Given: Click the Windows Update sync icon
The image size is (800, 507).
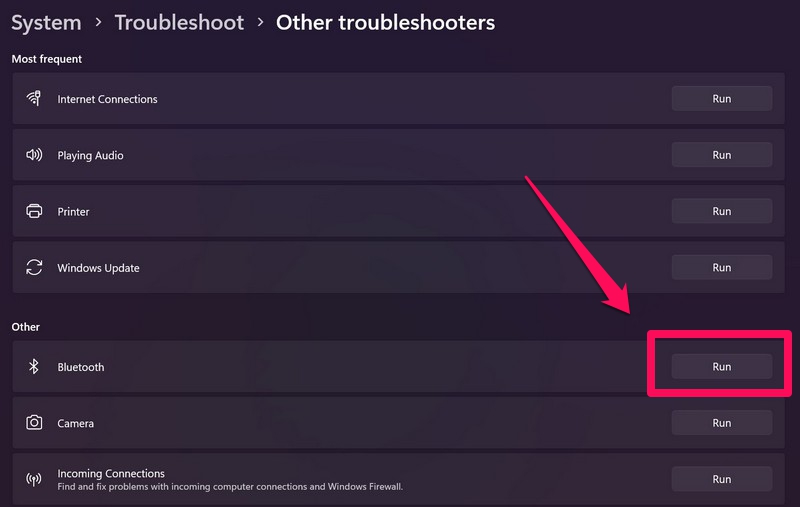Looking at the screenshot, I should coord(34,267).
